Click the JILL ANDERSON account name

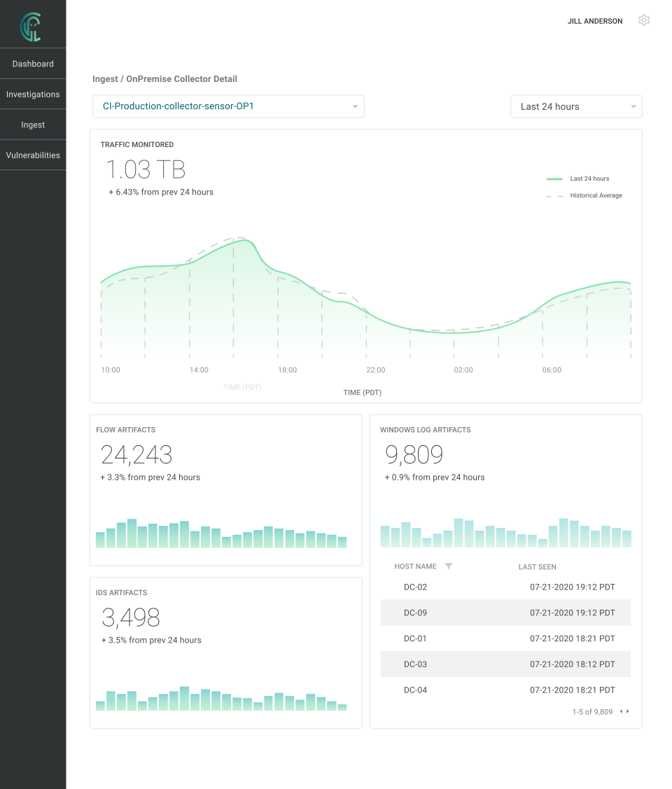pyautogui.click(x=594, y=21)
